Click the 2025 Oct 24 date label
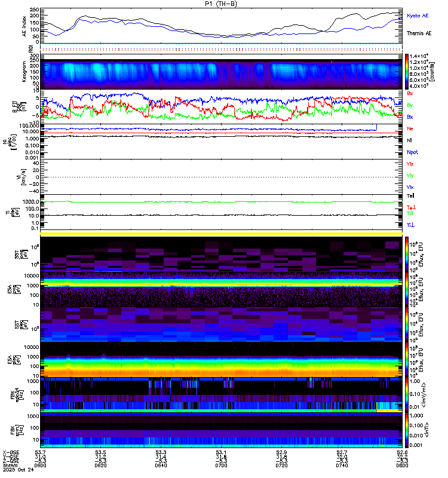 (19, 470)
